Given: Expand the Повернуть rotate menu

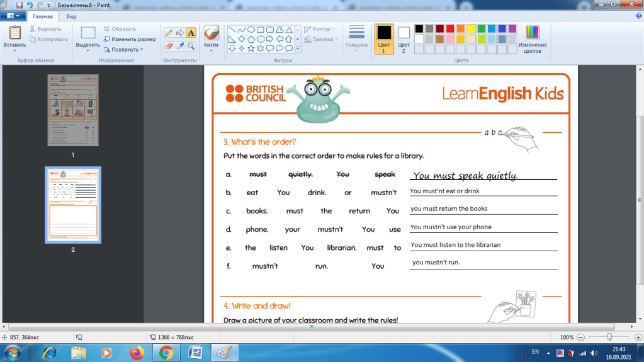Looking at the screenshot, I should pos(123,49).
